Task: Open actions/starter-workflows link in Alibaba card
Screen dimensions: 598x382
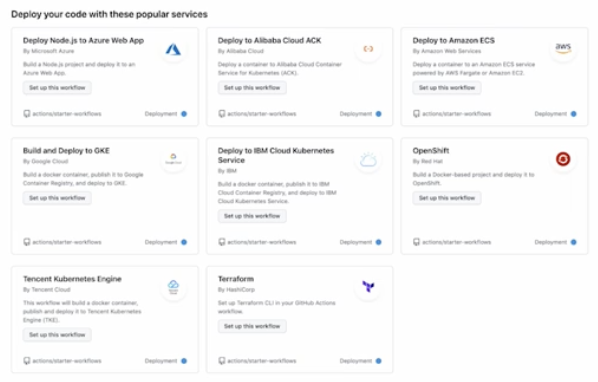Action: tap(262, 114)
